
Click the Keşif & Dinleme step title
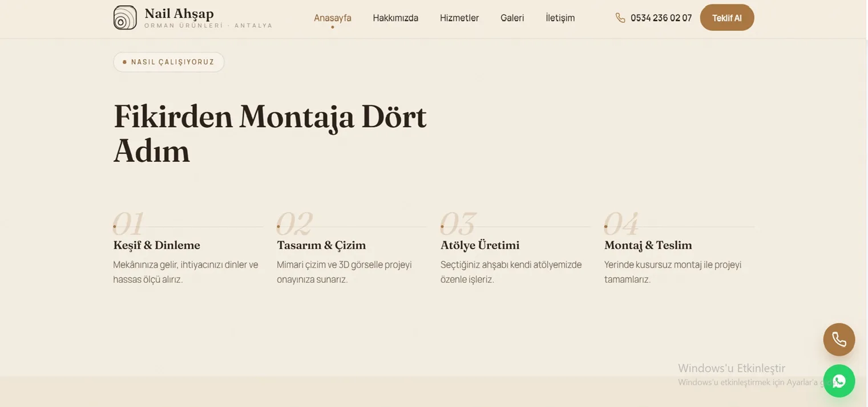pos(156,245)
